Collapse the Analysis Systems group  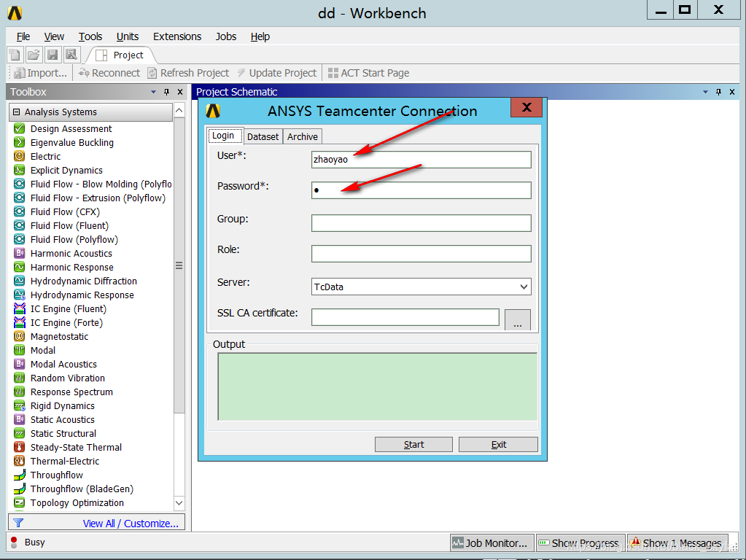click(x=17, y=112)
